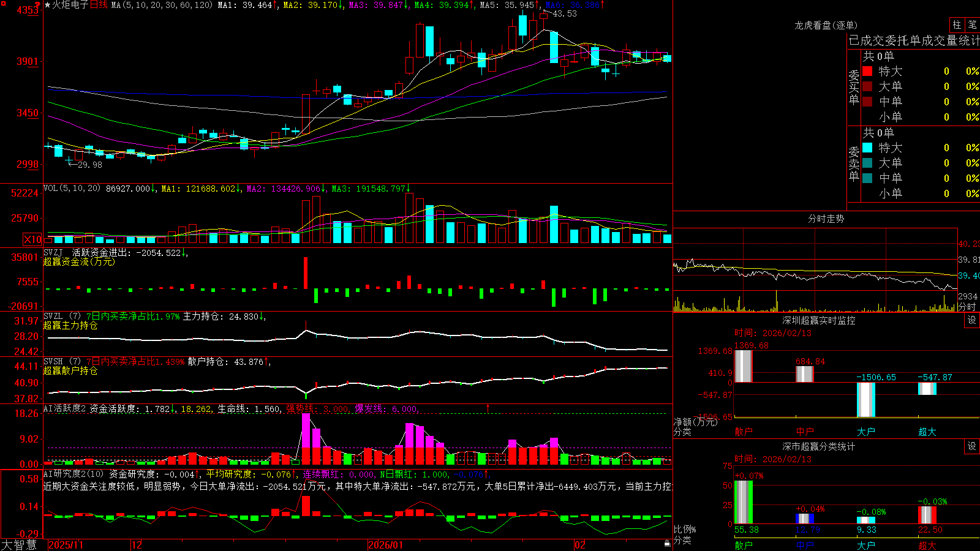This screenshot has width=980, height=551.
Task: Select the MA(5,10,20,30,60,120) indicator label
Action: click(x=162, y=5)
